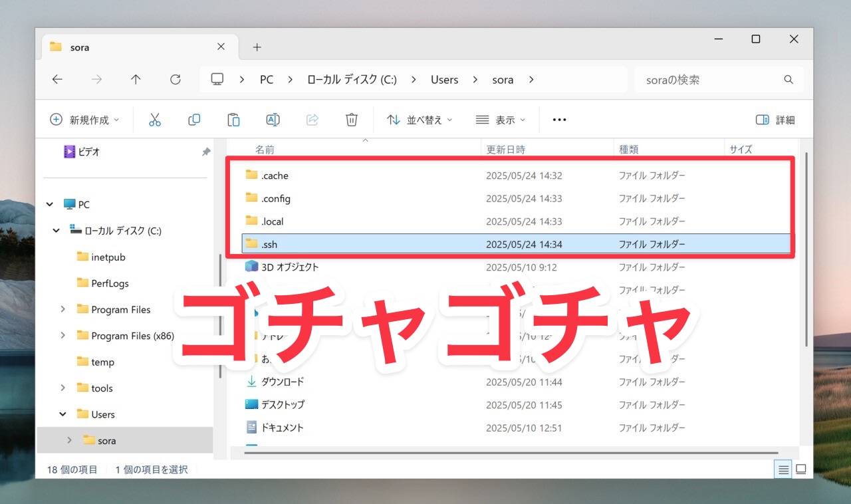Click the Copy icon in toolbar

tap(194, 120)
